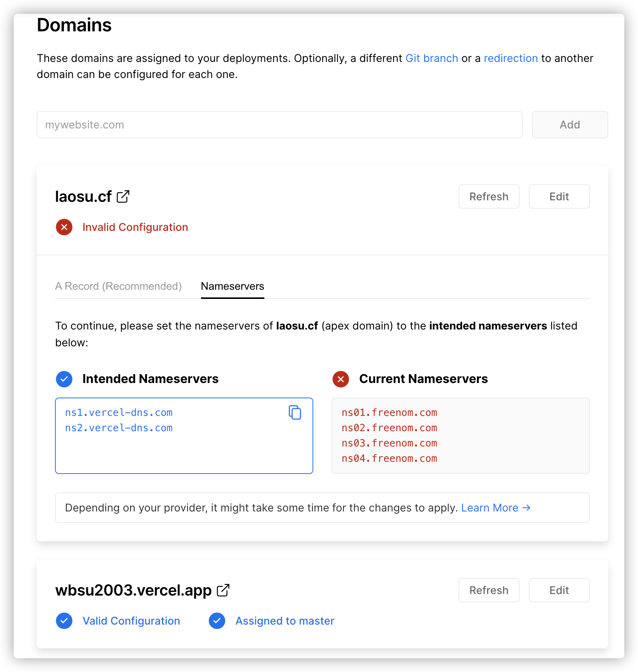Edit the wbsu2003.vercel.app domain
Image resolution: width=638 pixels, height=672 pixels.
[559, 590]
